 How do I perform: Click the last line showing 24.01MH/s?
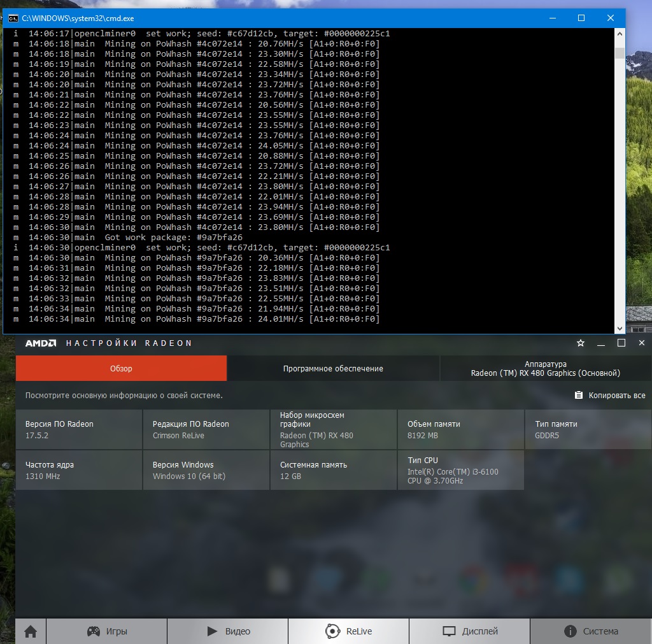point(196,319)
